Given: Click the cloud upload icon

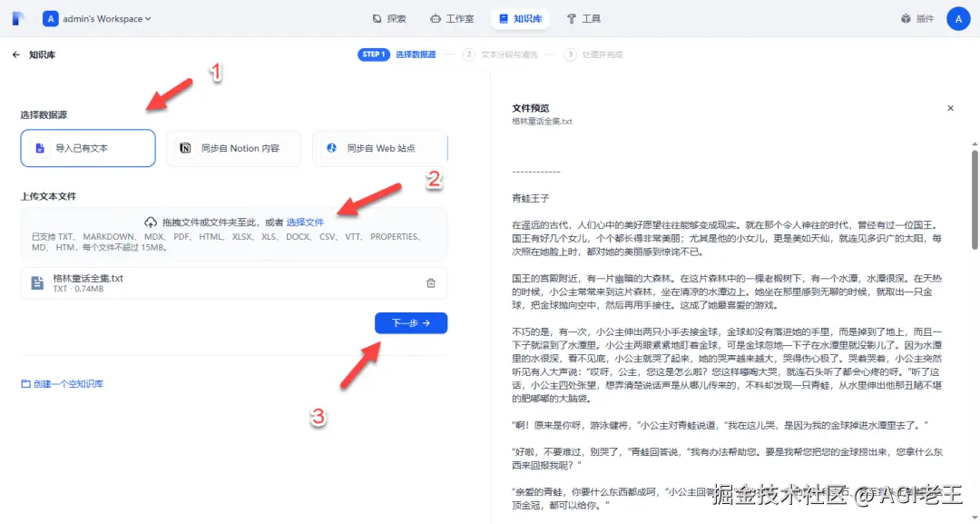Looking at the screenshot, I should point(151,222).
